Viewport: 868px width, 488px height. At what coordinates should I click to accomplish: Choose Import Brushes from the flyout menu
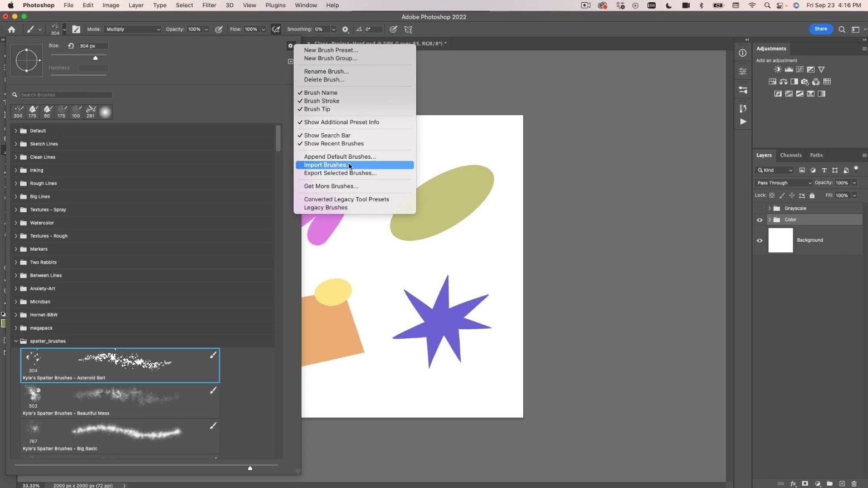click(326, 165)
